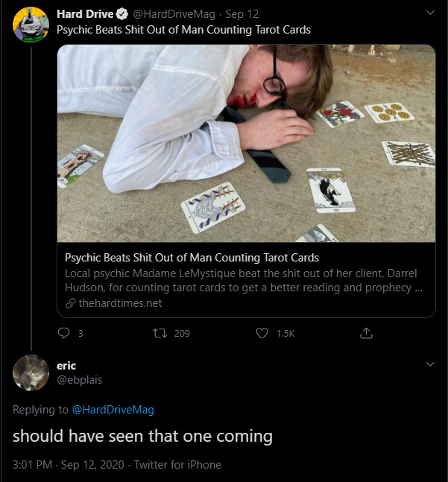The image size is (448, 482).
Task: Click the verified badge beside Hard Drive
Action: coord(122,15)
